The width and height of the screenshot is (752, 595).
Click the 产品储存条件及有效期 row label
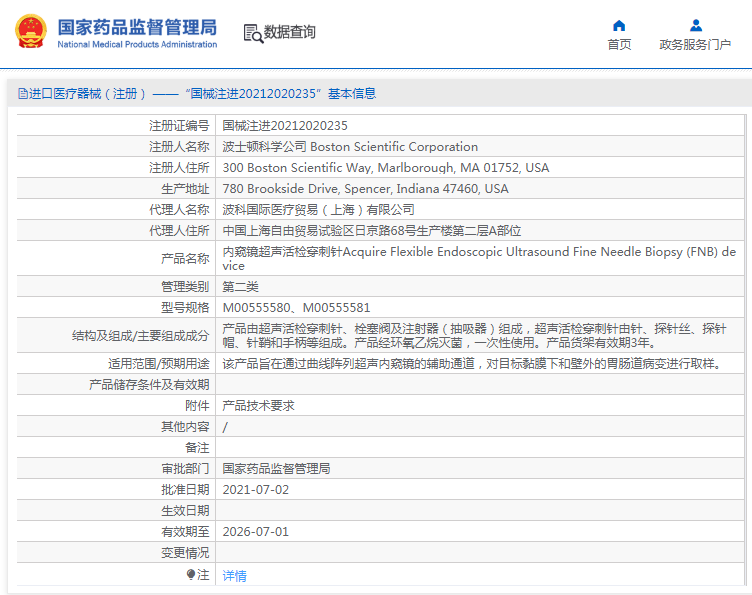point(149,385)
